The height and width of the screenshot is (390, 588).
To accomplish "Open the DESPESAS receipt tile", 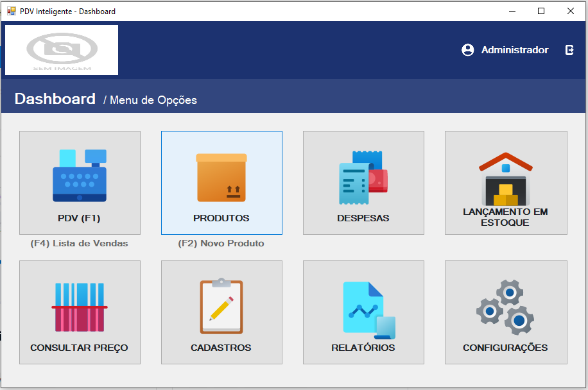I will tap(363, 183).
